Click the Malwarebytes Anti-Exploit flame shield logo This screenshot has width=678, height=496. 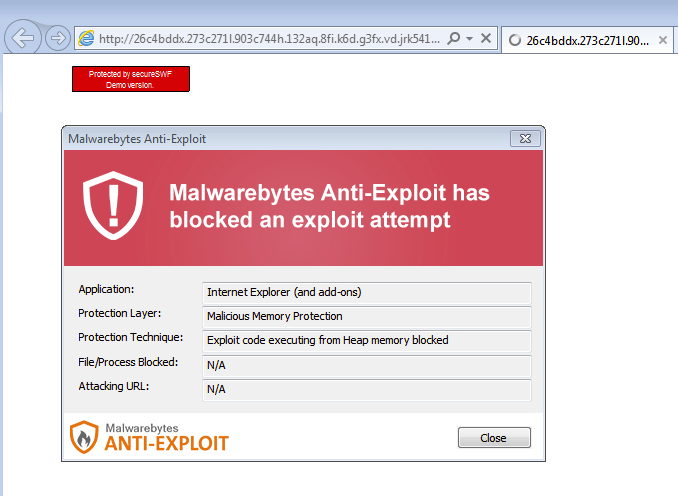pyautogui.click(x=84, y=437)
